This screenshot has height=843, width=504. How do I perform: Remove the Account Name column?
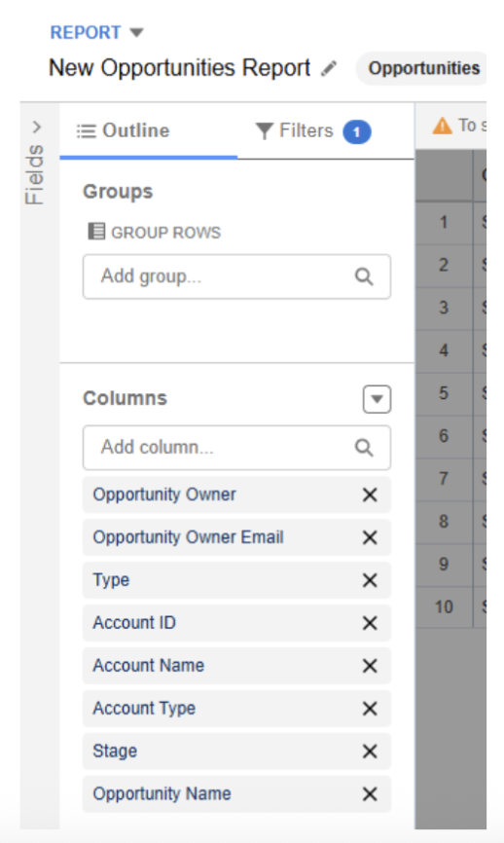(x=370, y=666)
